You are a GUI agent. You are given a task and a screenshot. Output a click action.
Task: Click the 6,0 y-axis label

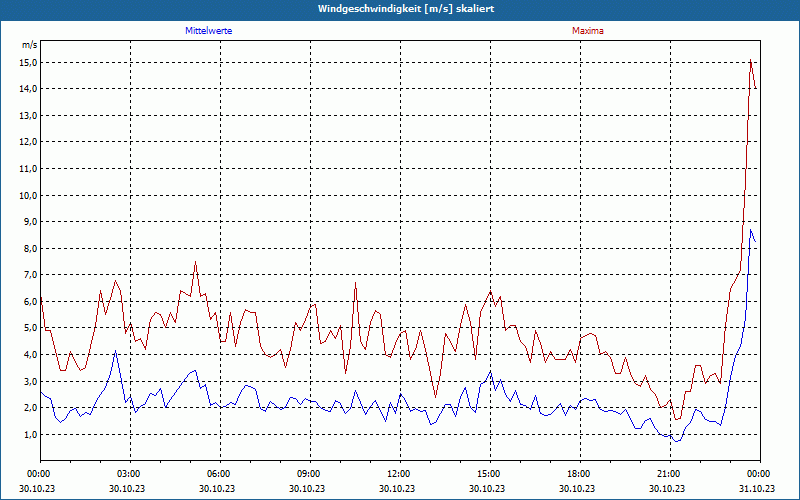pos(31,302)
